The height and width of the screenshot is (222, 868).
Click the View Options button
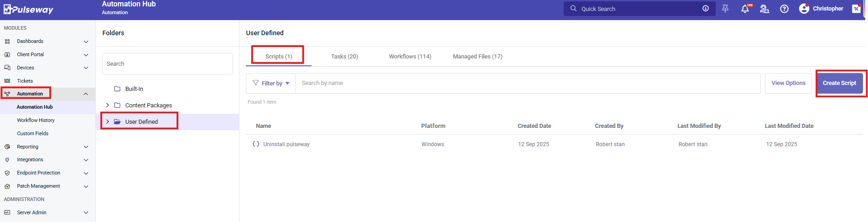(788, 83)
